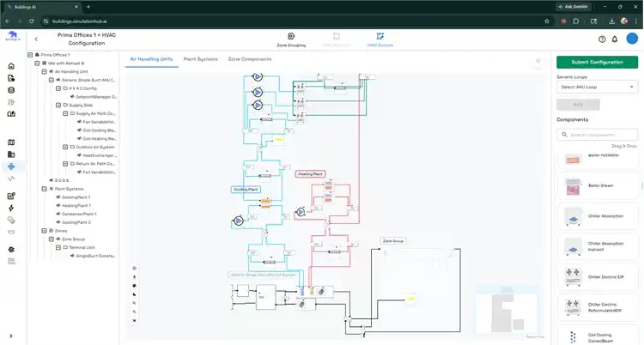The width and height of the screenshot is (644, 345).
Task: Select the HVAC fan icon in sidebar
Action: pyautogui.click(x=11, y=166)
